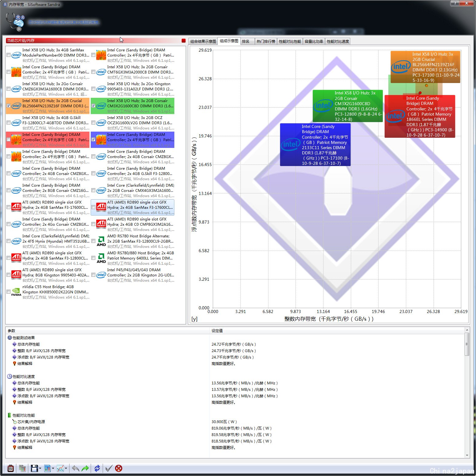Click Intel logo of 4GB SanMax X58 entry
Viewport: 476px width, 476px height.
(x=16, y=55)
